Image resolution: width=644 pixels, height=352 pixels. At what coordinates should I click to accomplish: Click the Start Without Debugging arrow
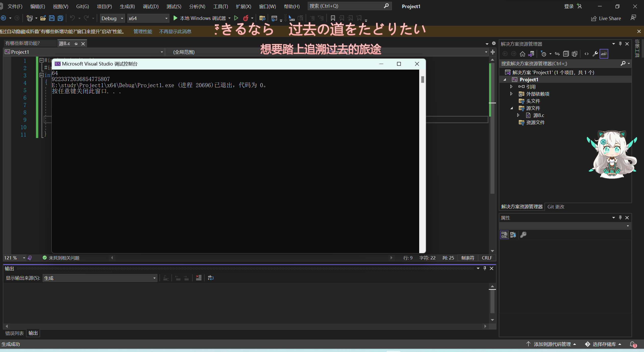pos(236,18)
